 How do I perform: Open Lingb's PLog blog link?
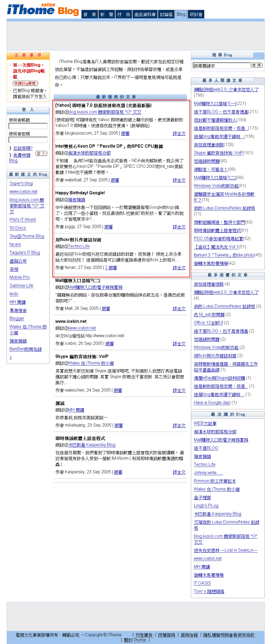pos(206,505)
